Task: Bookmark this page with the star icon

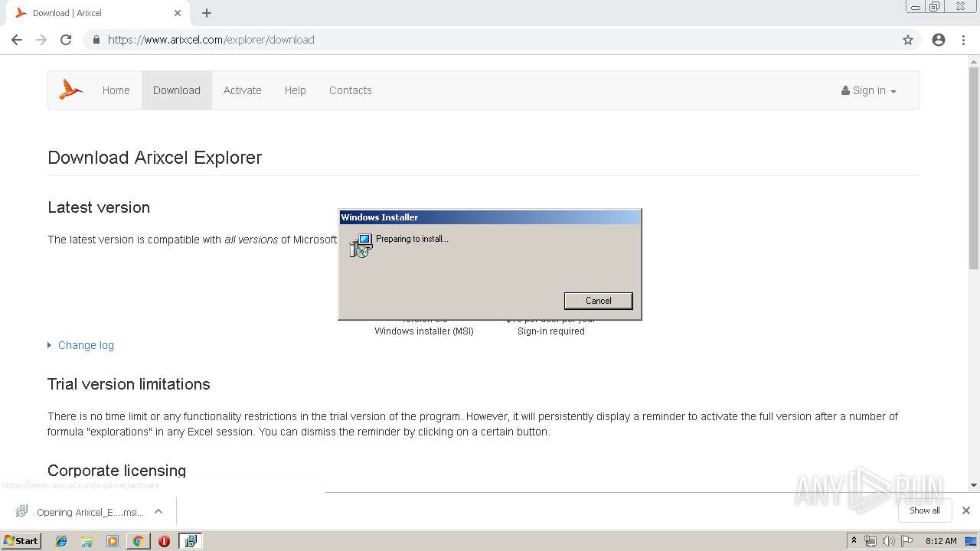Action: coord(908,40)
